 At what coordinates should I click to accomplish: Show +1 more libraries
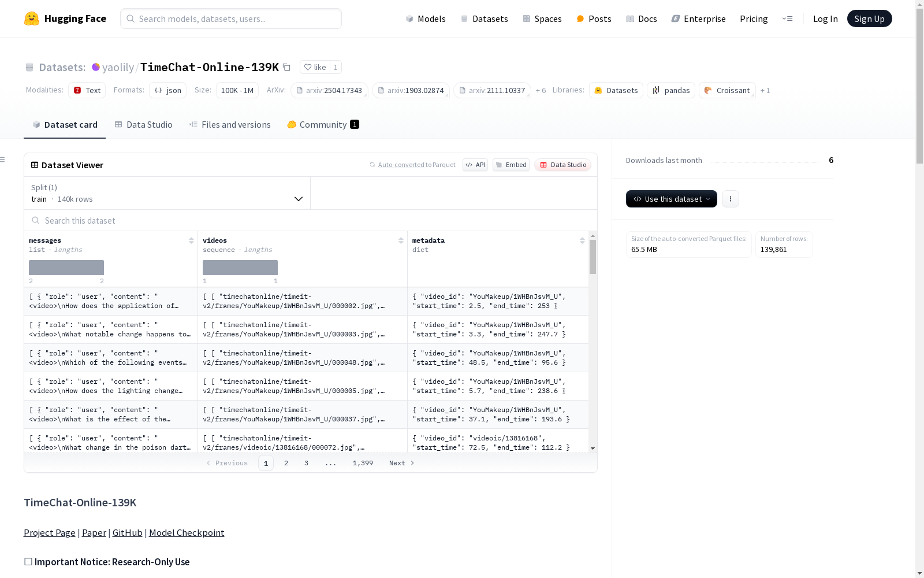click(x=765, y=90)
